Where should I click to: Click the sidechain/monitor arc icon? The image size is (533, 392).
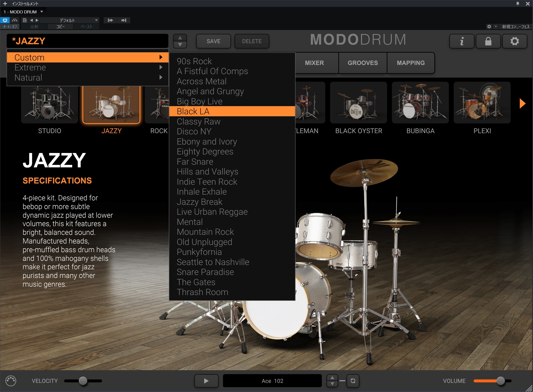pyautogui.click(x=15, y=20)
